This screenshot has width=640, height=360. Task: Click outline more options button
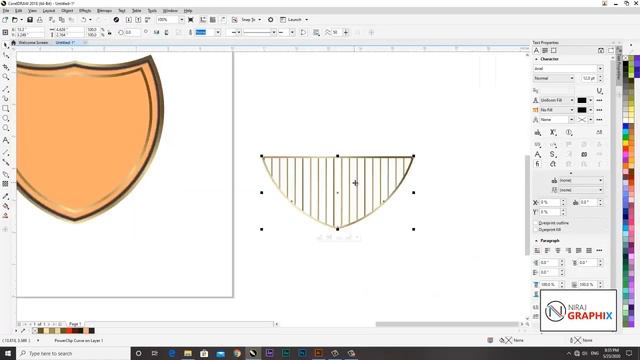coord(599,120)
